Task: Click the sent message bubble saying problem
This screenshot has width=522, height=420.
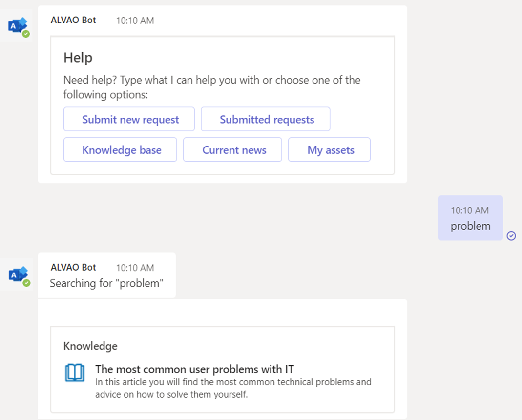Action: click(470, 218)
